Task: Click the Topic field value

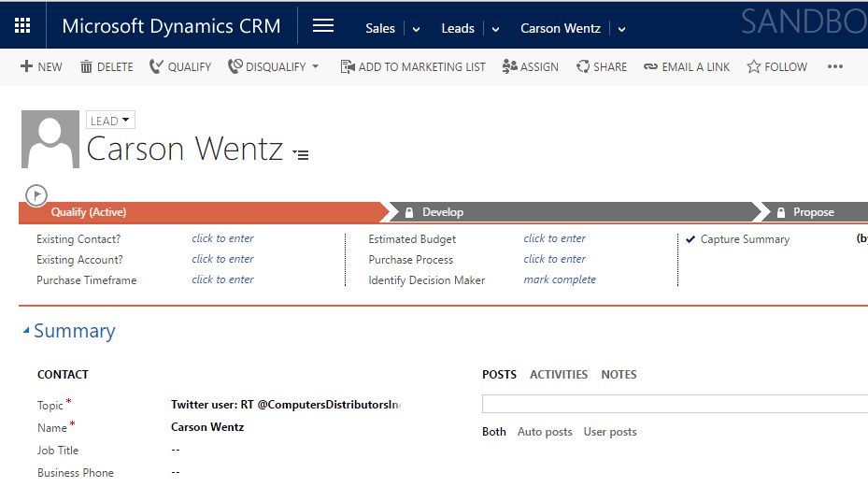Action: tap(286, 405)
